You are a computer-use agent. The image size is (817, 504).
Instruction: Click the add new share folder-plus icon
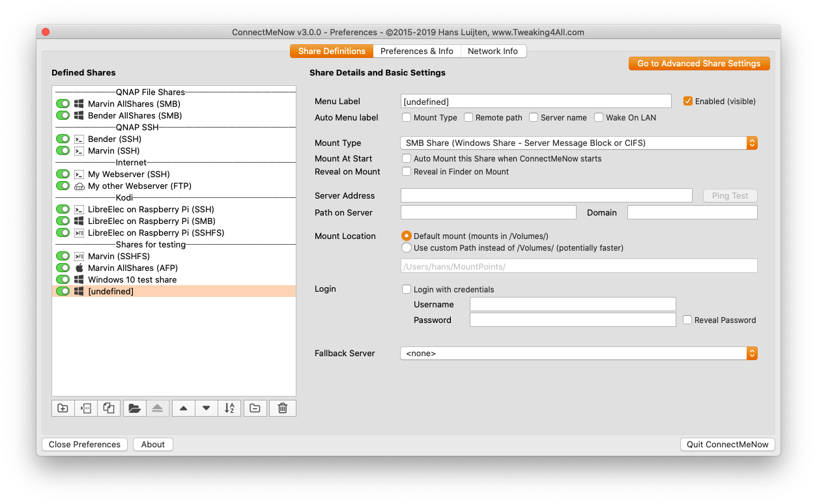63,408
